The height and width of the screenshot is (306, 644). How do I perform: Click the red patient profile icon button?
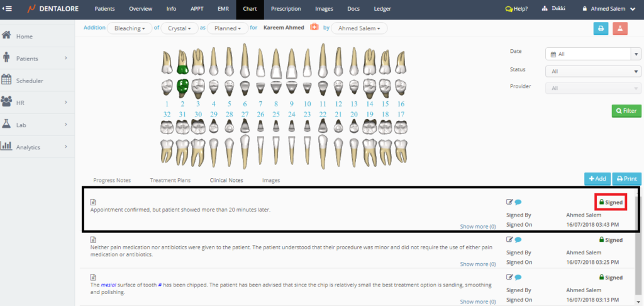coord(619,28)
